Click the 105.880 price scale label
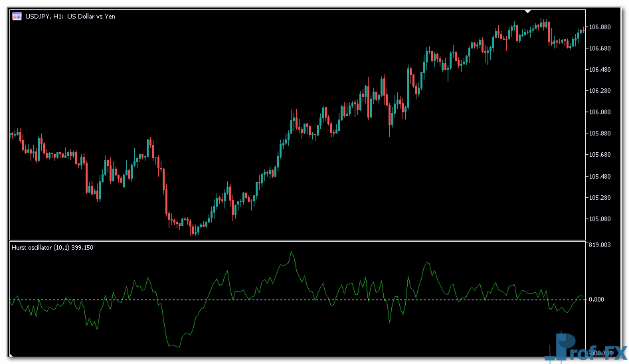Screen dimensions: 629x364 pyautogui.click(x=599, y=134)
